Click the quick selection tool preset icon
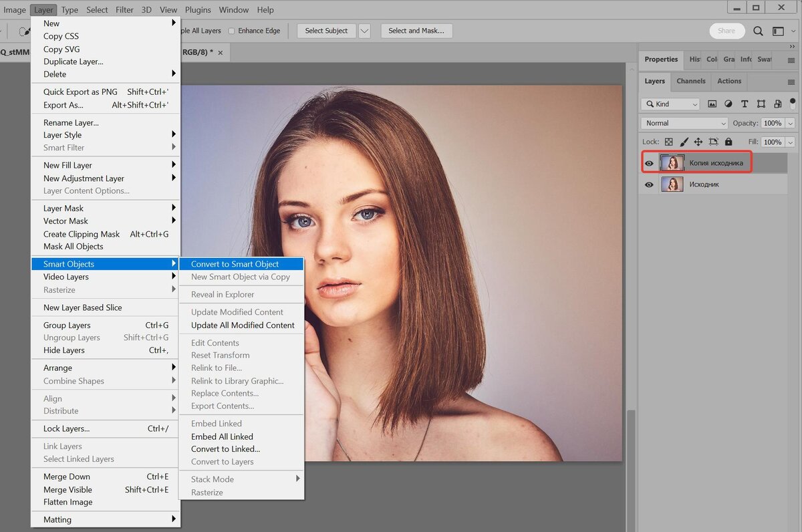The height and width of the screenshot is (532, 802). (x=24, y=31)
